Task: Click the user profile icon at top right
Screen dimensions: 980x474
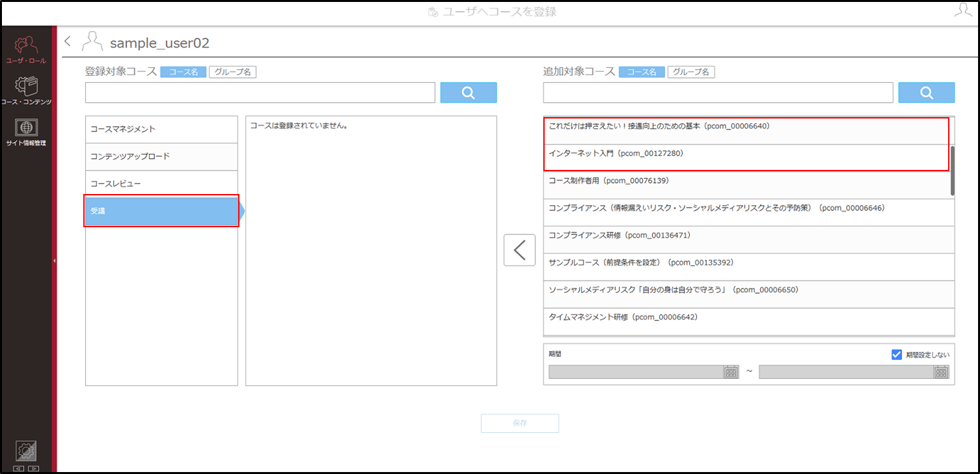Action: point(962,11)
